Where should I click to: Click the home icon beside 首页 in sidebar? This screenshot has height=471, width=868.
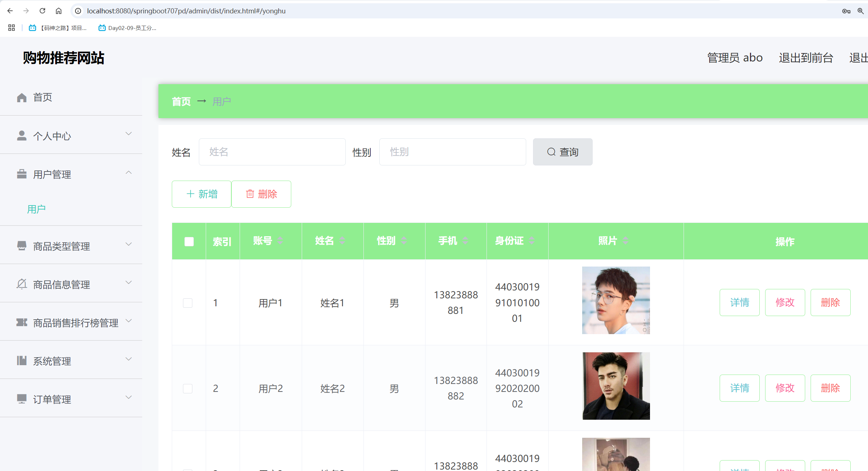22,98
